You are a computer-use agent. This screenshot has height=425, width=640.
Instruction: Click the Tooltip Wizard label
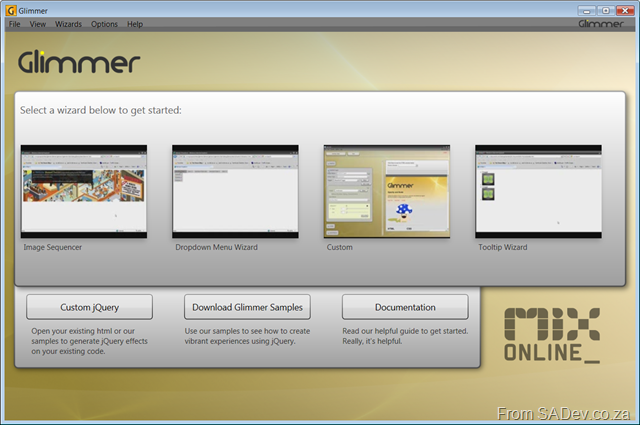(x=503, y=247)
